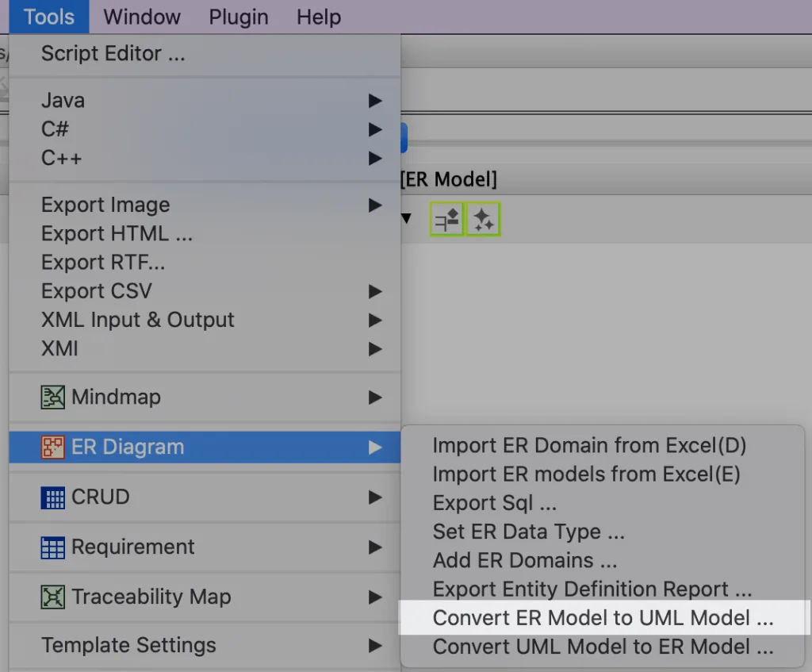
Task: Open the Template Settings submenu
Action: [x=205, y=646]
